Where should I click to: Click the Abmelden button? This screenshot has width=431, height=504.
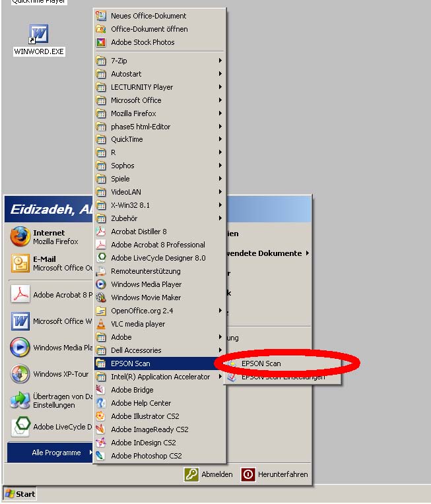pos(208,474)
